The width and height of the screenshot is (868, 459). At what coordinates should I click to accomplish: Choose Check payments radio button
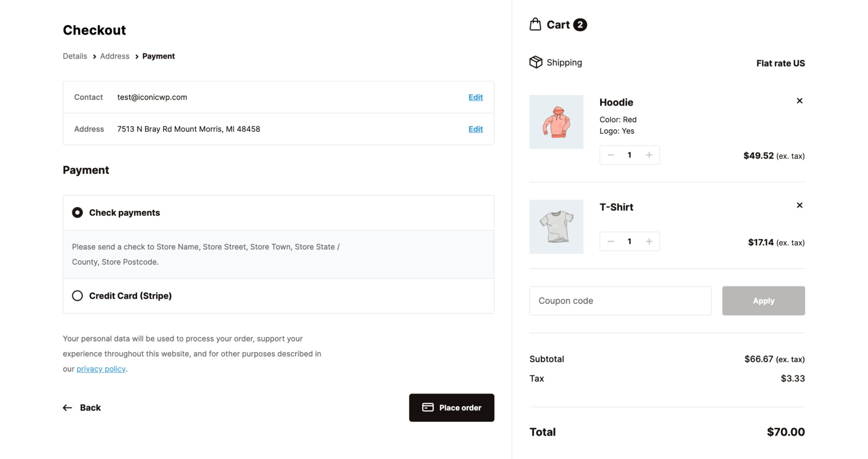[x=77, y=212]
